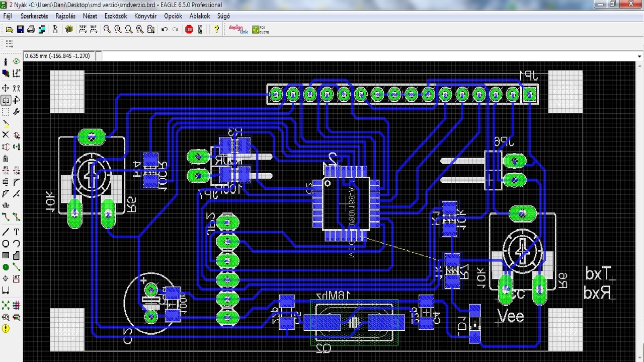The height and width of the screenshot is (362, 644).
Task: Zoom out using the minus magnifier icon
Action: (129, 30)
